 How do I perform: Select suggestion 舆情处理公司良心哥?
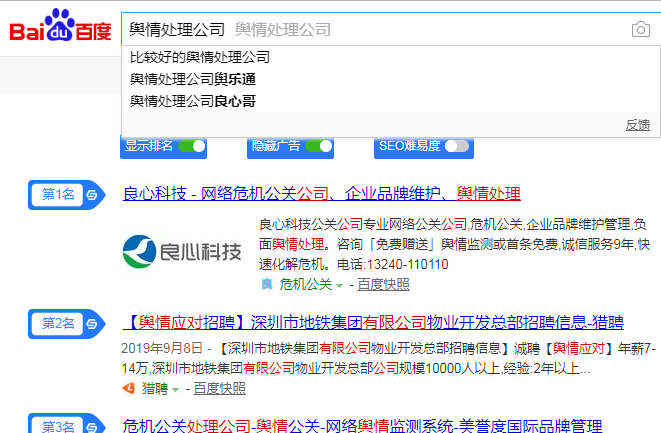(193, 101)
